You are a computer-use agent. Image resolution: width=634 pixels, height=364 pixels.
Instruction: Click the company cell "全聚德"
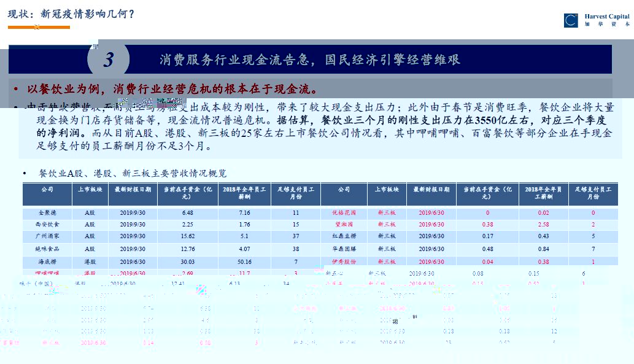[x=47, y=213]
